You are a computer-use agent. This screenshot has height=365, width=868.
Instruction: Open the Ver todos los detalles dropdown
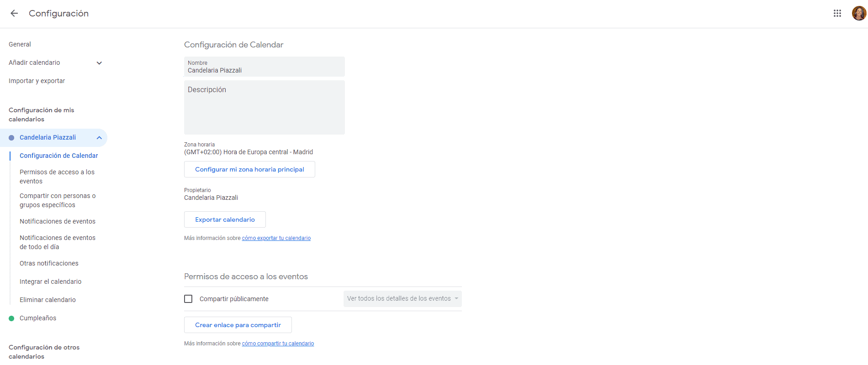click(402, 299)
